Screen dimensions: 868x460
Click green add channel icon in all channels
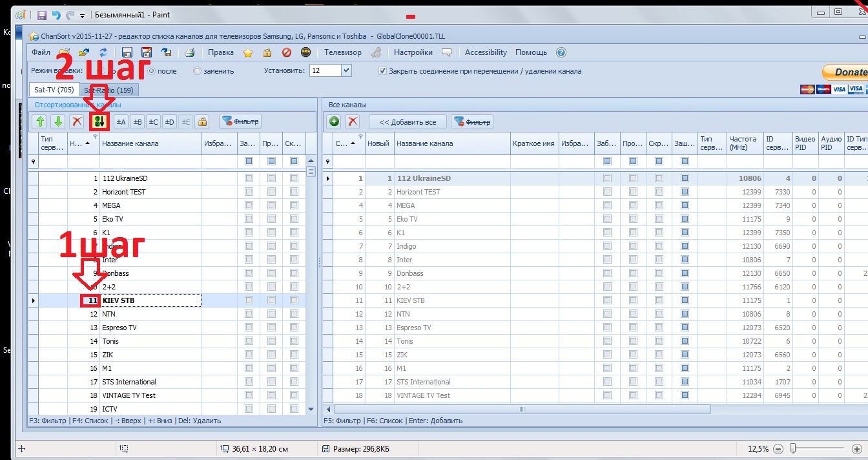click(334, 121)
